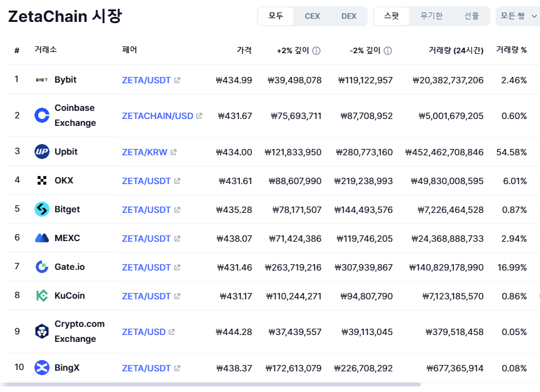This screenshot has height=392, width=540.
Task: Click the Upbit exchange logo
Action: coord(42,152)
